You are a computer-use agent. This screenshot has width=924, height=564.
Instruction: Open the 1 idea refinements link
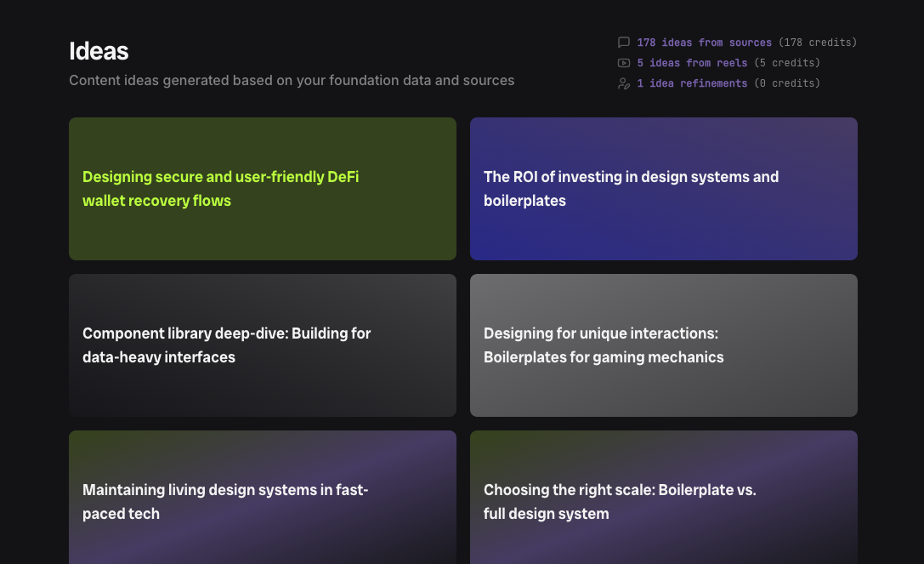click(x=692, y=83)
